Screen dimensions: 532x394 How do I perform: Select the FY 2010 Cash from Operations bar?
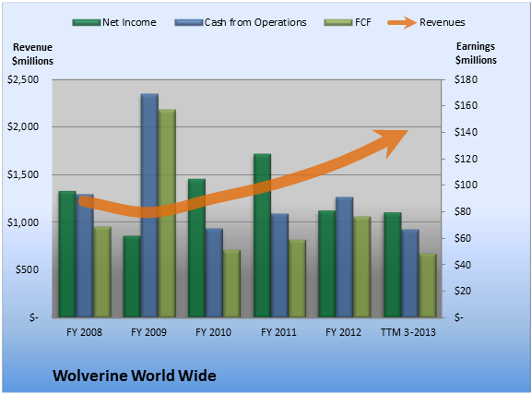215,273
